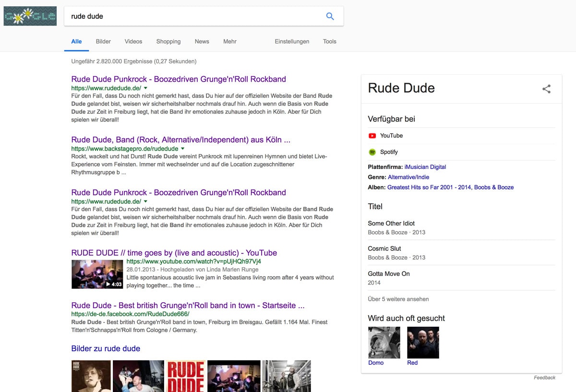Open the second image thumbnail in Bilder row

click(x=138, y=376)
